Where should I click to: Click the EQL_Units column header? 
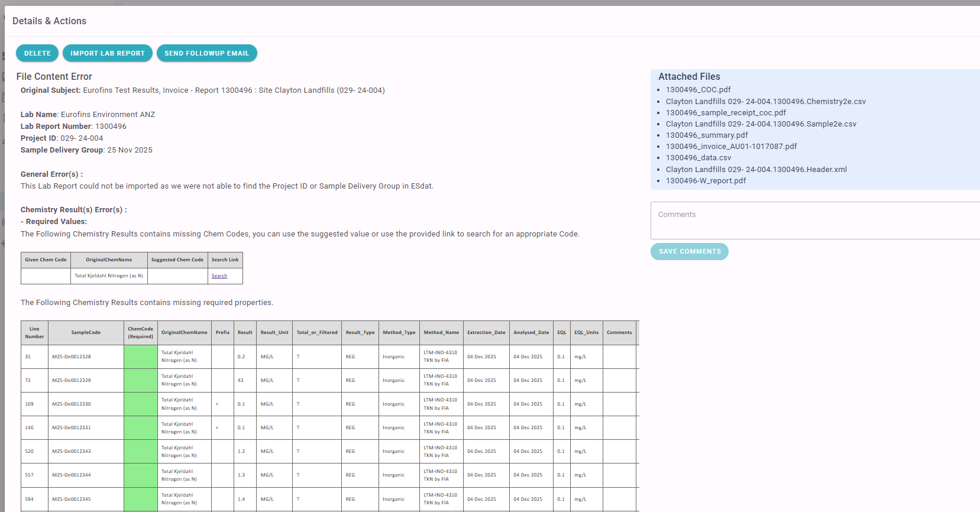[586, 333]
